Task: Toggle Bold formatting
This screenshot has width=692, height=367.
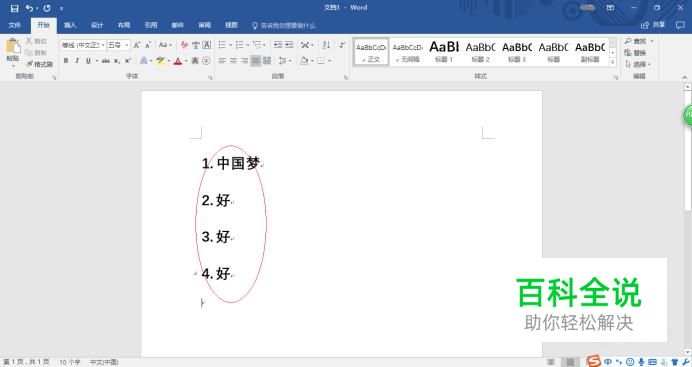Action: tap(66, 61)
